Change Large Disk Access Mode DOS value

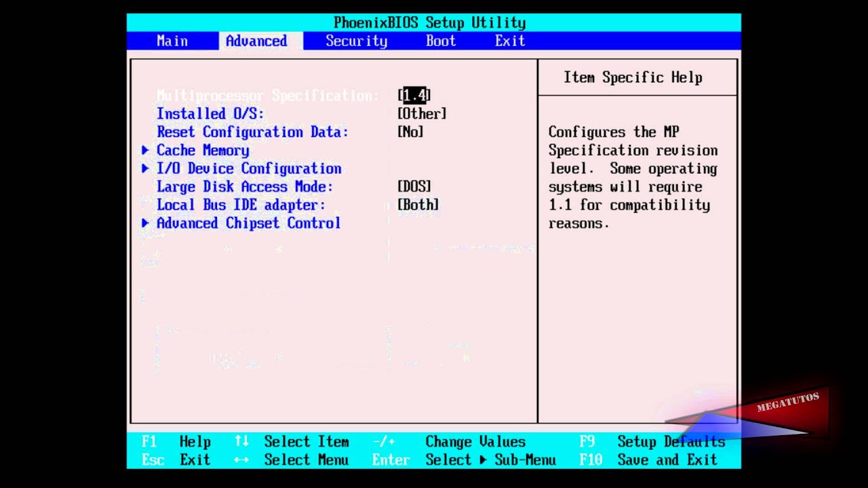tap(414, 187)
